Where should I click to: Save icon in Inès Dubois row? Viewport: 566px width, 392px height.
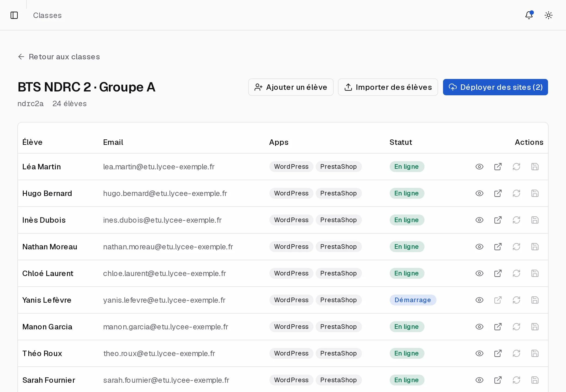pos(535,220)
